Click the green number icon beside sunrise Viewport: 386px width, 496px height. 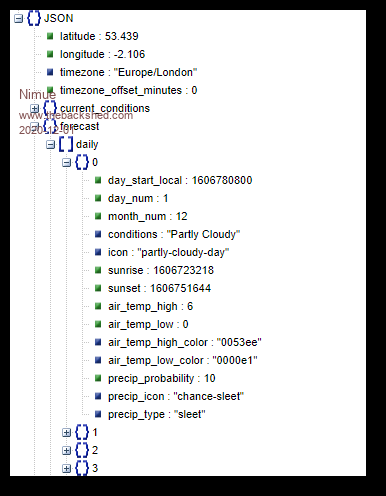pyautogui.click(x=98, y=270)
